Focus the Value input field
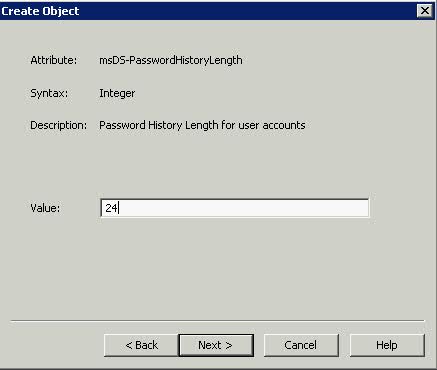Screen dimensions: 437x370 235,208
